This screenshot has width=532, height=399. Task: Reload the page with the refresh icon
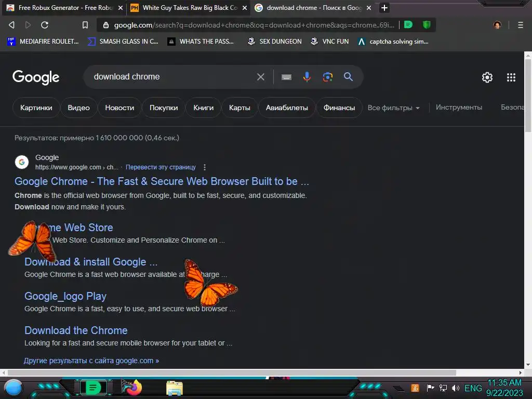(45, 25)
